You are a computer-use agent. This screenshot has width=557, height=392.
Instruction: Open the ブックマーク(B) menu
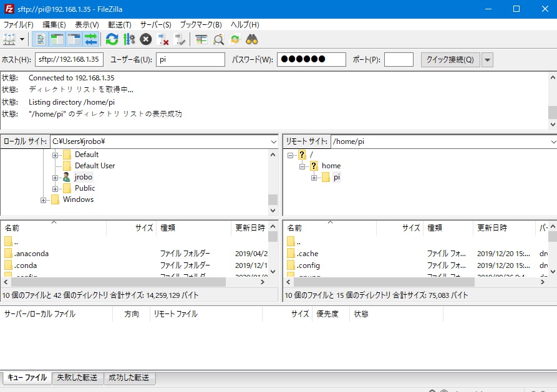click(201, 24)
